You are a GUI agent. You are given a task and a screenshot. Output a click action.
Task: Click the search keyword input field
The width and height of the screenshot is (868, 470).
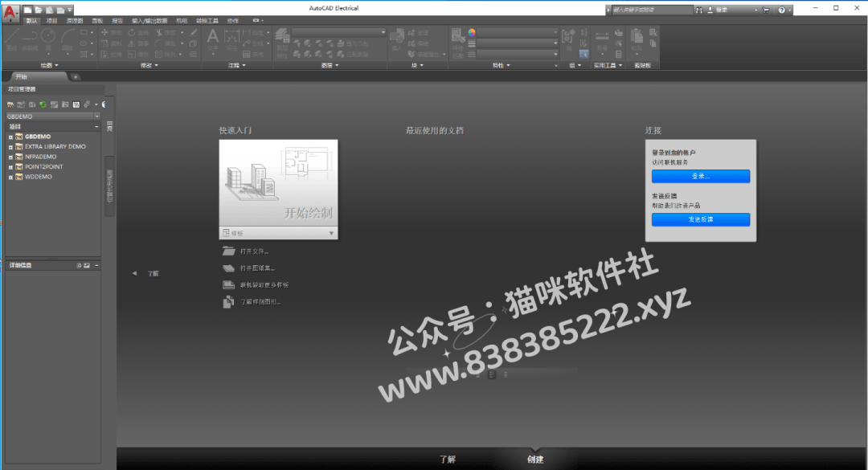[x=652, y=10]
